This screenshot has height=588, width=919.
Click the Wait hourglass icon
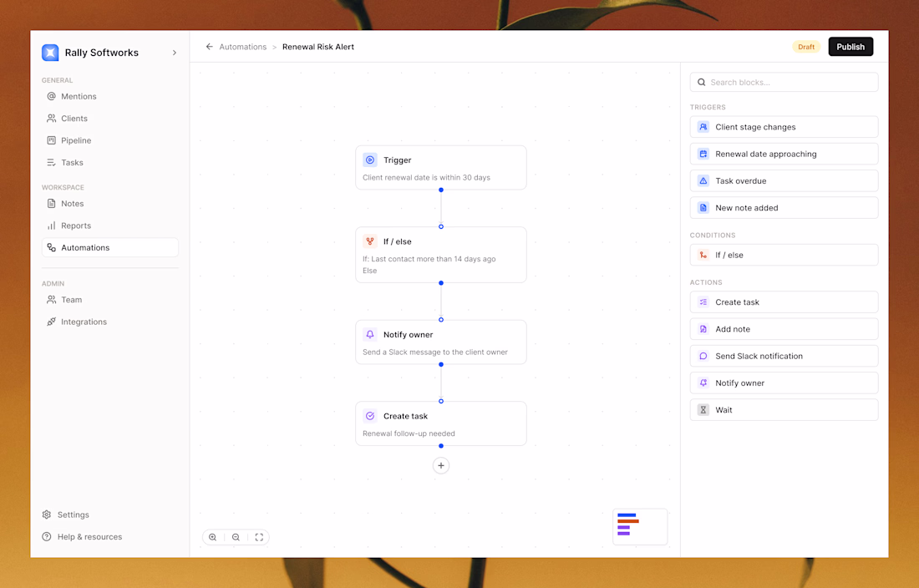703,410
